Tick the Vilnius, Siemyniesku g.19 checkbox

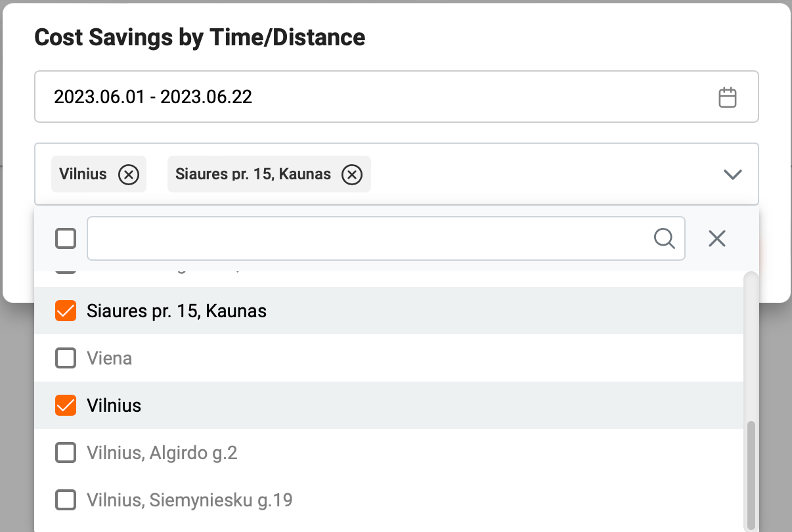coord(66,500)
